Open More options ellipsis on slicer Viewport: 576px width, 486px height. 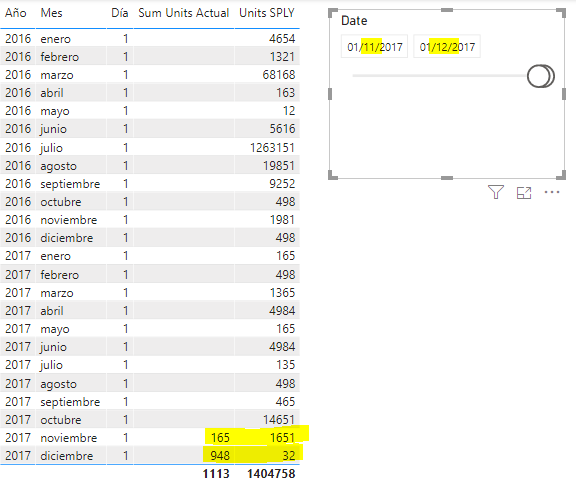tap(552, 192)
